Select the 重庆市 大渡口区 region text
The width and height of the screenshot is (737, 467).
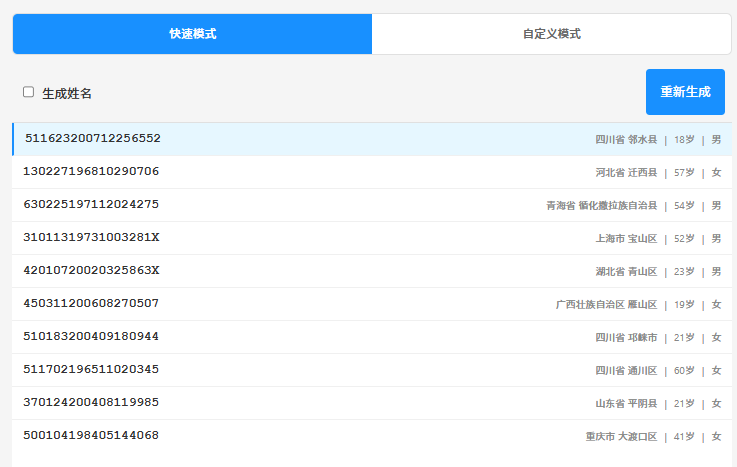pyautogui.click(x=621, y=437)
